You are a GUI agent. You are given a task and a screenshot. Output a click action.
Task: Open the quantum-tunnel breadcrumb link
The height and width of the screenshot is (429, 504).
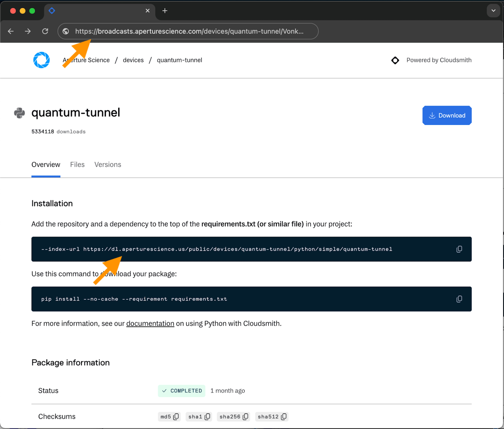click(x=179, y=60)
